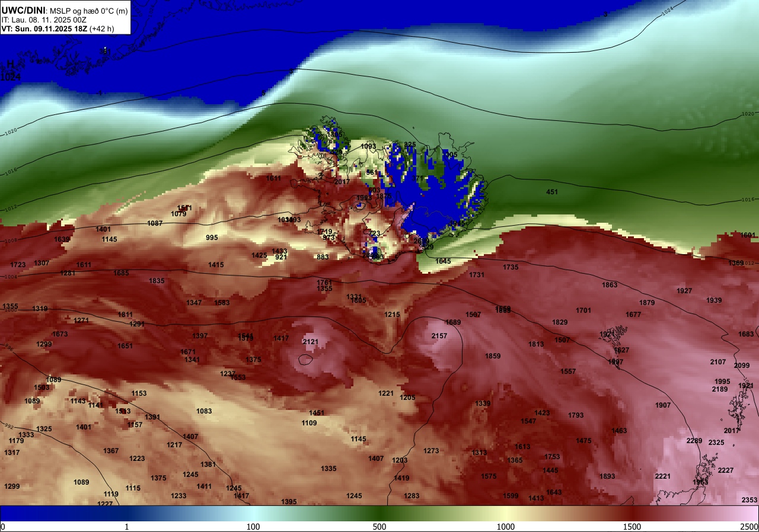Click the 1685 height value
The height and width of the screenshot is (532, 759).
pos(121,273)
